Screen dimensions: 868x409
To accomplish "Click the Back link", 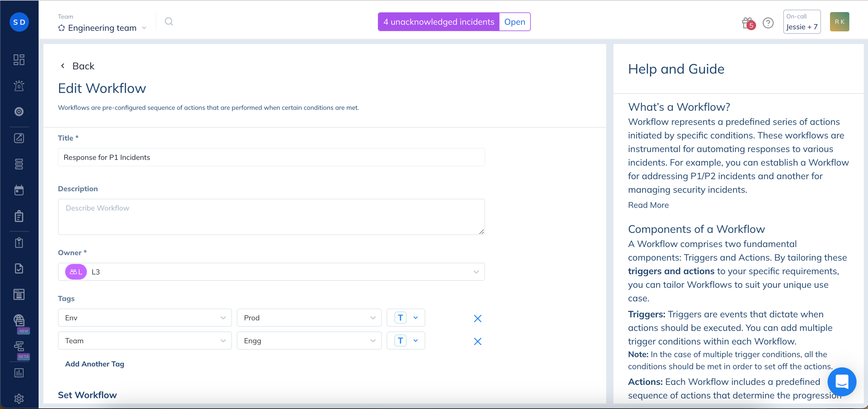I will click(83, 66).
